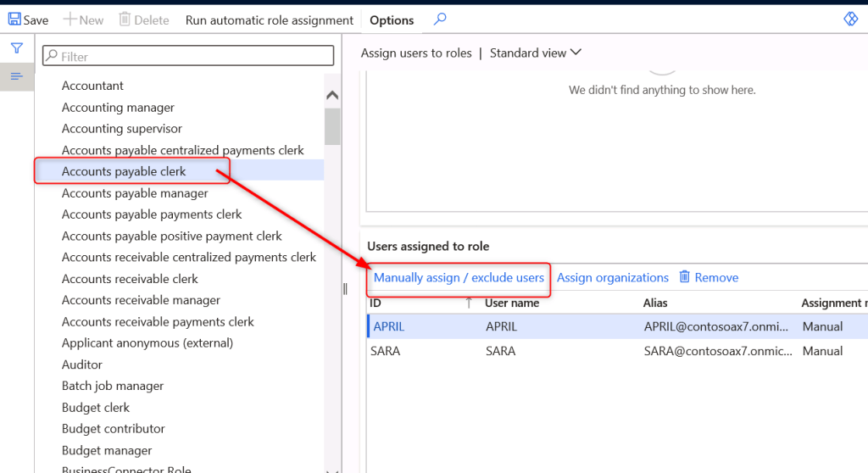Sort by ID column header
Screen dimensions: 868x473
[x=376, y=303]
